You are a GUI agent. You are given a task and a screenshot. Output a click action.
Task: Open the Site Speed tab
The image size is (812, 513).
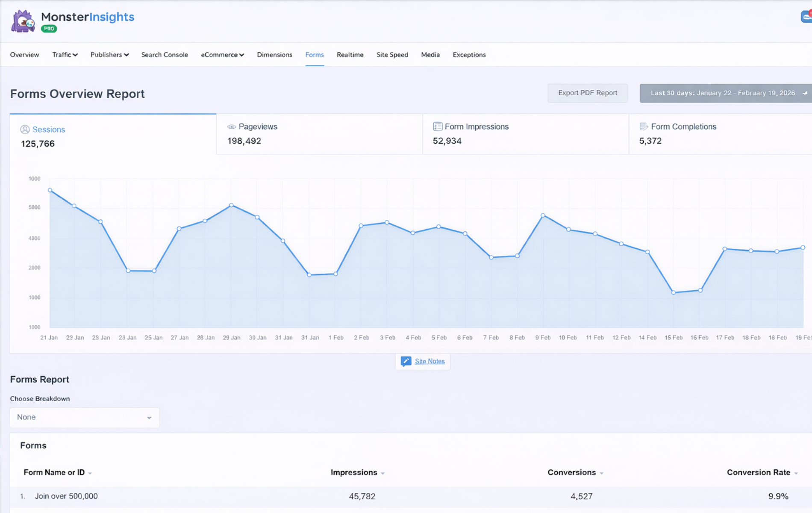[x=392, y=55]
